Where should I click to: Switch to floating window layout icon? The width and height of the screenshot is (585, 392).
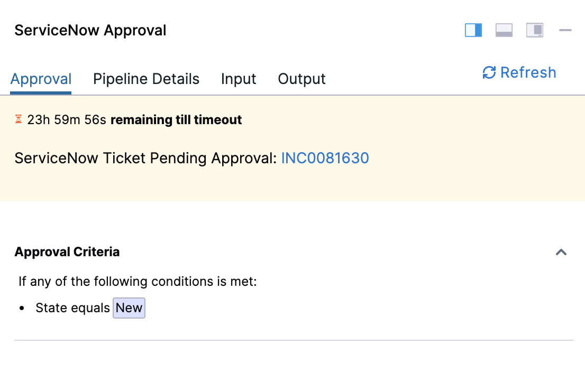tap(535, 31)
